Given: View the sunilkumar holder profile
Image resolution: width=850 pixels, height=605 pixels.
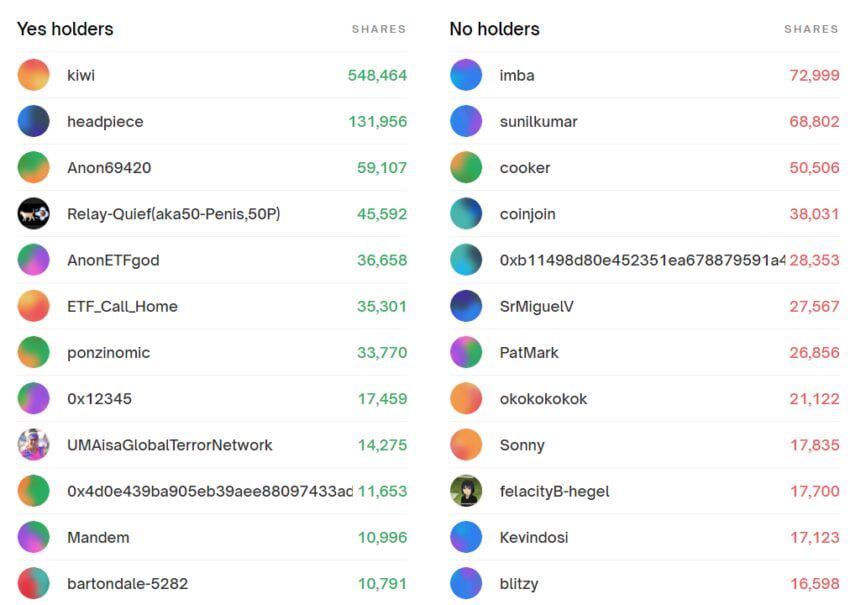Looking at the screenshot, I should point(538,121).
